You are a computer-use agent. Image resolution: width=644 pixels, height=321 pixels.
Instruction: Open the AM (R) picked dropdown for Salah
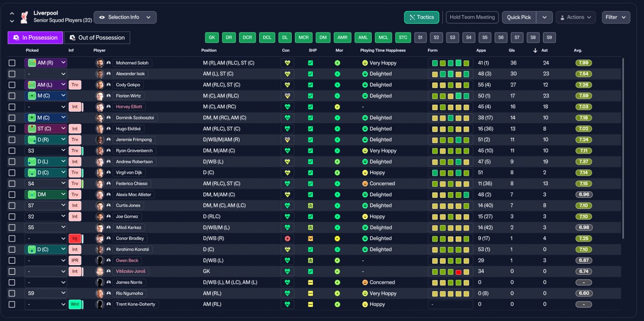[x=46, y=63]
